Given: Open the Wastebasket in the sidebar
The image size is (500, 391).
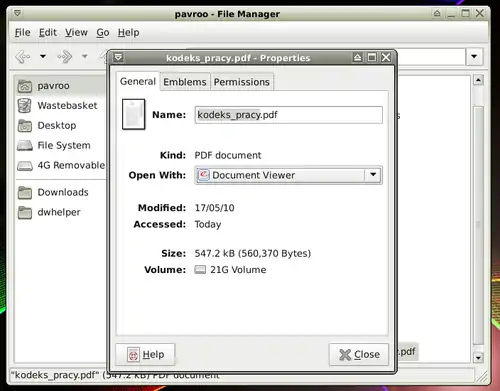Looking at the screenshot, I should [60, 106].
